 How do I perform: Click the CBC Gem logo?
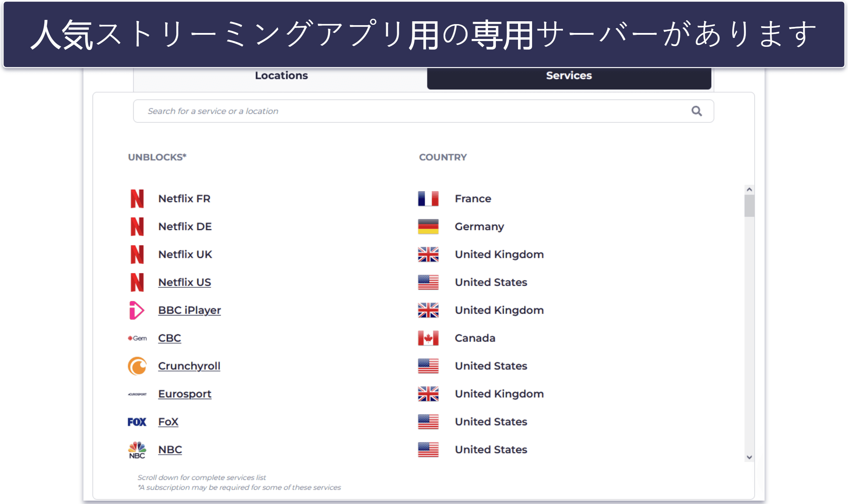[137, 338]
